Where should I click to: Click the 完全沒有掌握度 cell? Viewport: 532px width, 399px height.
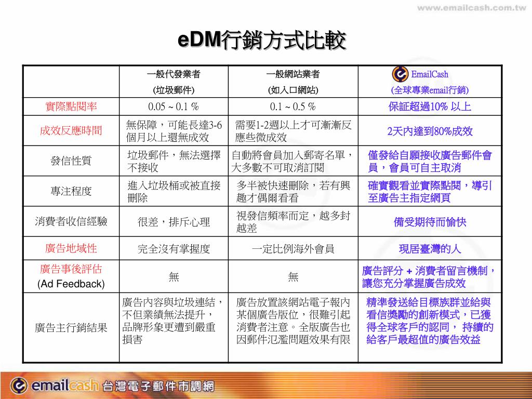click(x=174, y=249)
